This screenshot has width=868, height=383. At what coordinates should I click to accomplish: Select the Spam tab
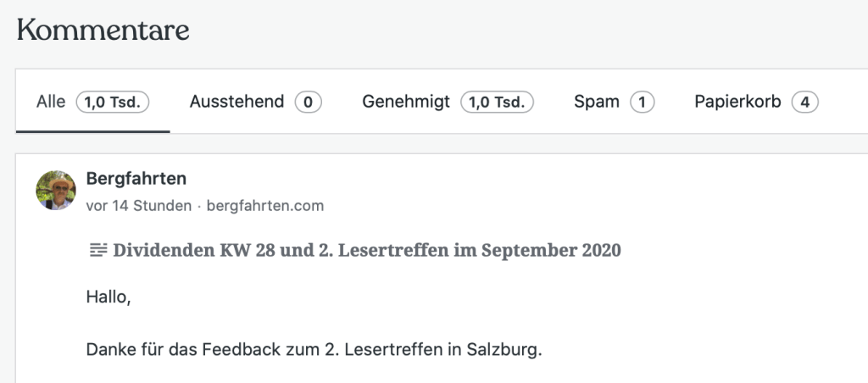click(597, 103)
